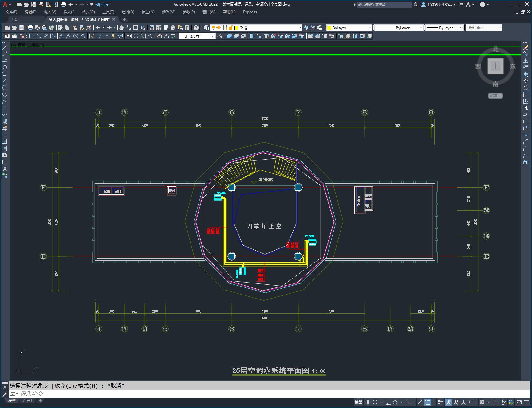The width and height of the screenshot is (532, 408).
Task: Click the WCS button under the ViewCube
Action: coord(495,96)
